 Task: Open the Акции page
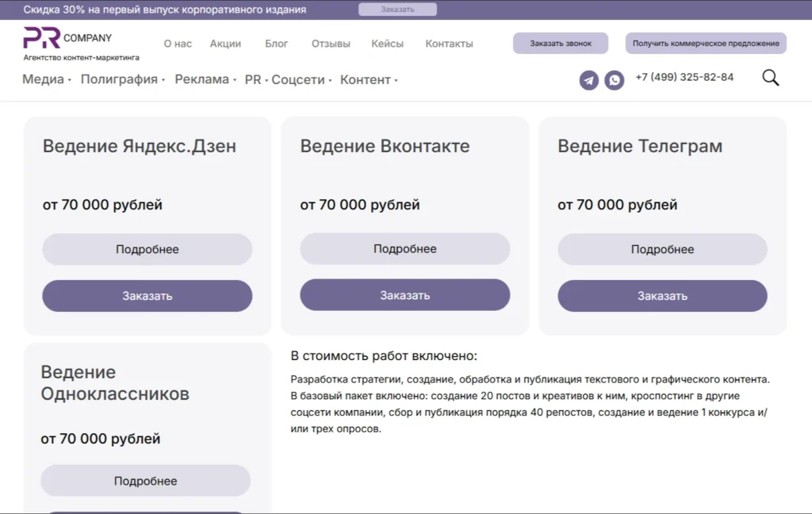pos(225,44)
